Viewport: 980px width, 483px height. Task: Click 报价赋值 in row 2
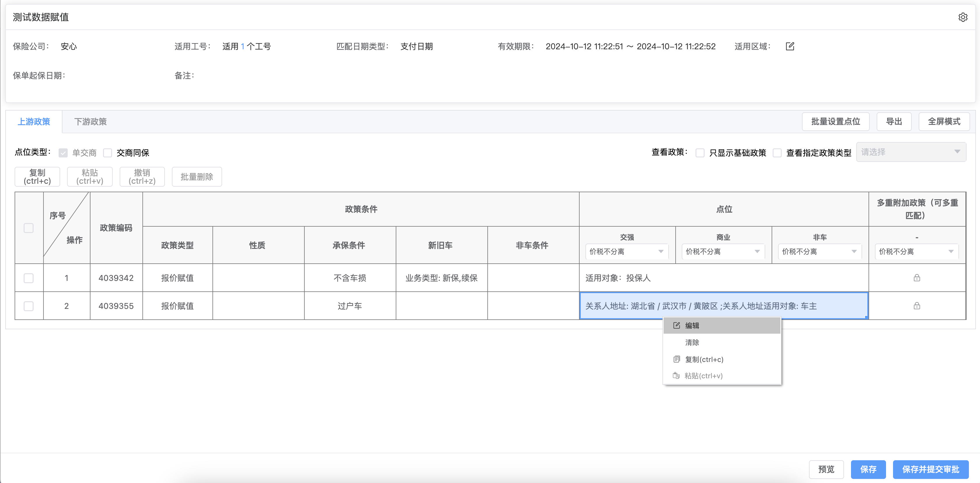click(177, 306)
